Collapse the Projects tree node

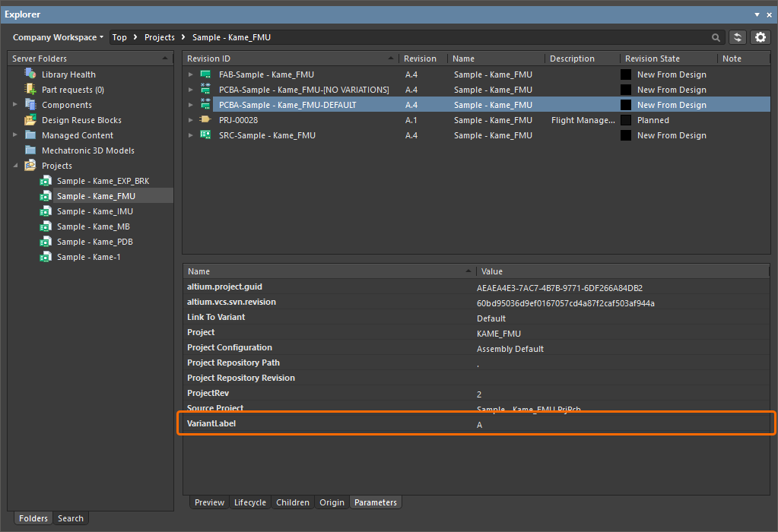pyautogui.click(x=15, y=166)
